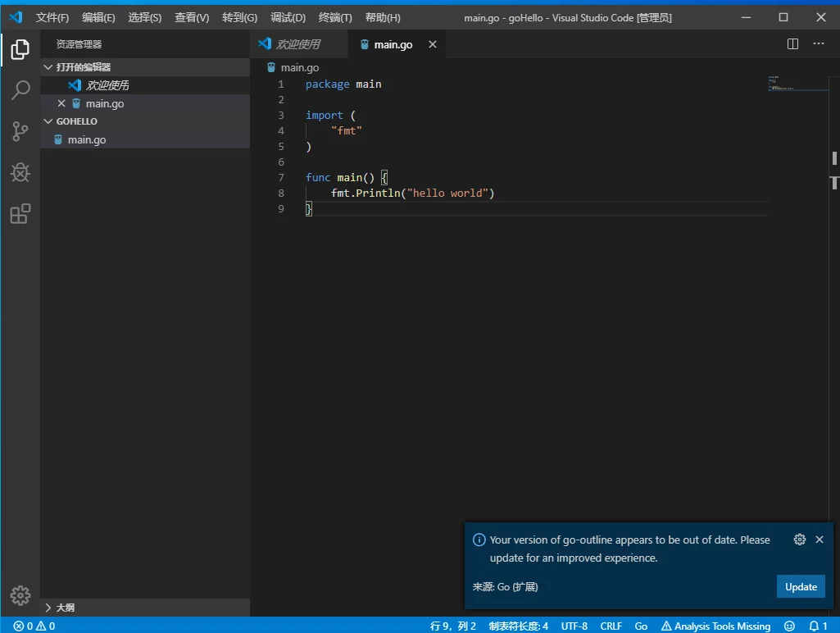Change the CRLF line ending setting
Image resolution: width=840 pixels, height=633 pixels.
[x=611, y=626]
